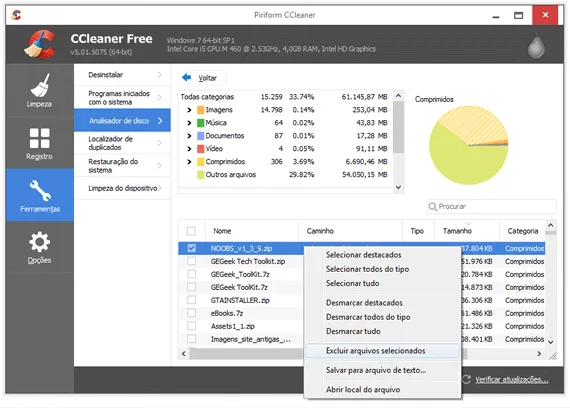Click the Outros arquivos green square
The image size is (570, 408).
point(201,175)
